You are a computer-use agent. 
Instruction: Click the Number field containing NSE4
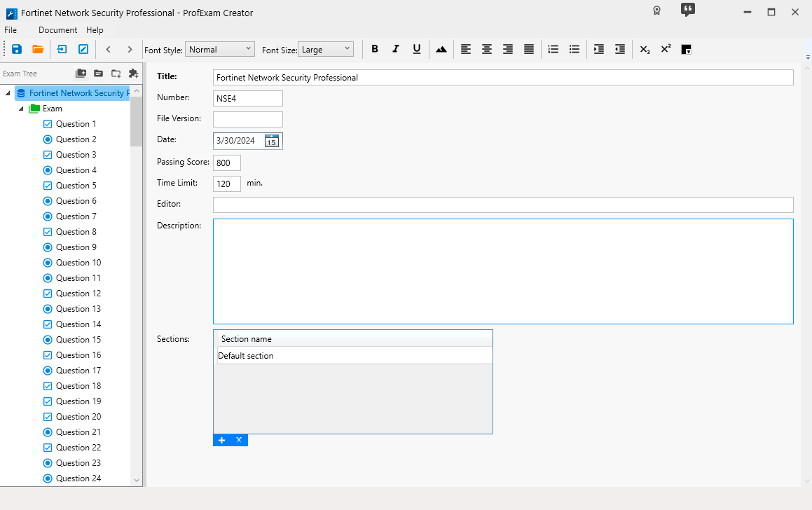tap(247, 98)
